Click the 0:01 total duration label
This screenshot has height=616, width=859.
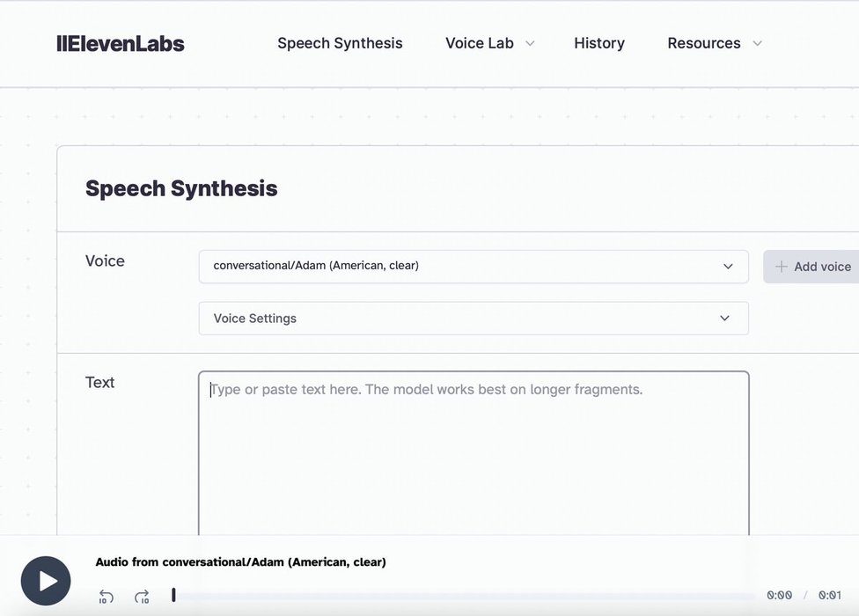829,596
